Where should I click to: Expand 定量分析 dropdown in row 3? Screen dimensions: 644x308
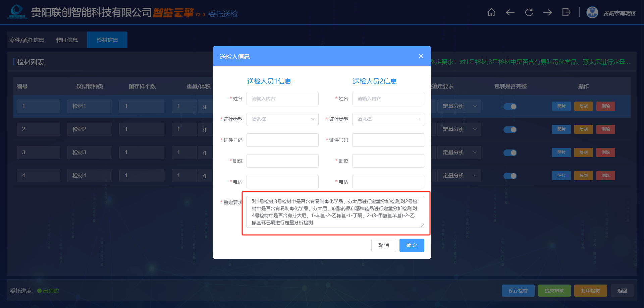click(x=459, y=152)
